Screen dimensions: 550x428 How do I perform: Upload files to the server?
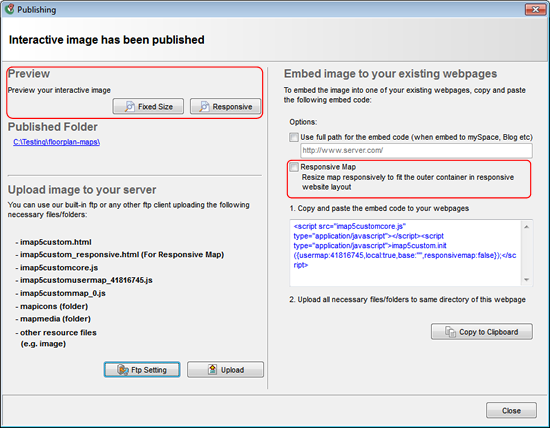pos(225,370)
